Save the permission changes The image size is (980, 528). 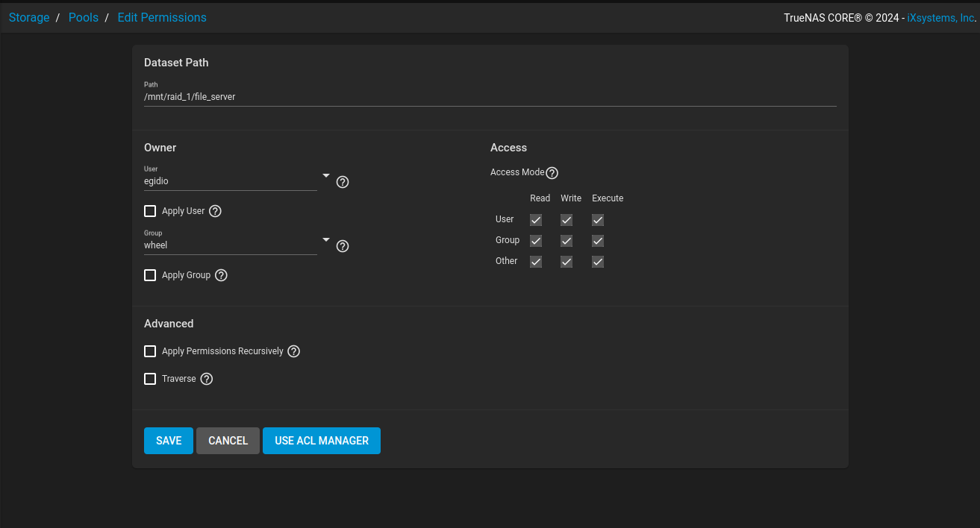coord(169,441)
